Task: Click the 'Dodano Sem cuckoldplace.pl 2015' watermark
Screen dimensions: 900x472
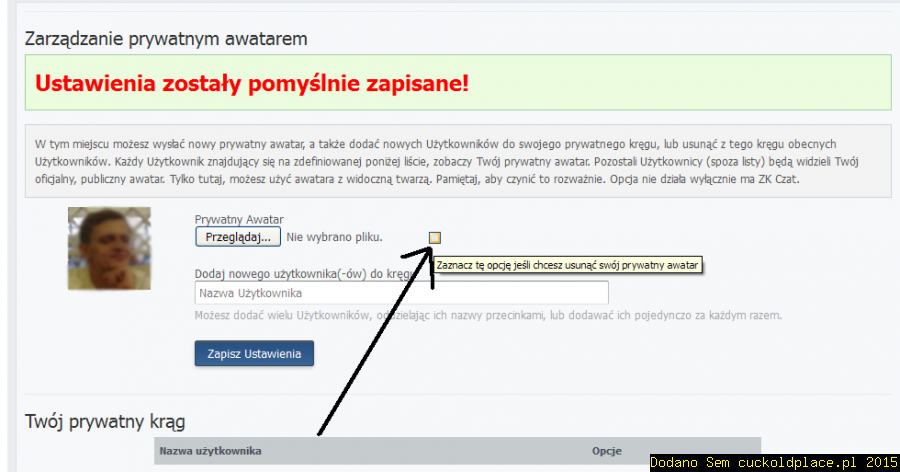Action: tap(774, 462)
